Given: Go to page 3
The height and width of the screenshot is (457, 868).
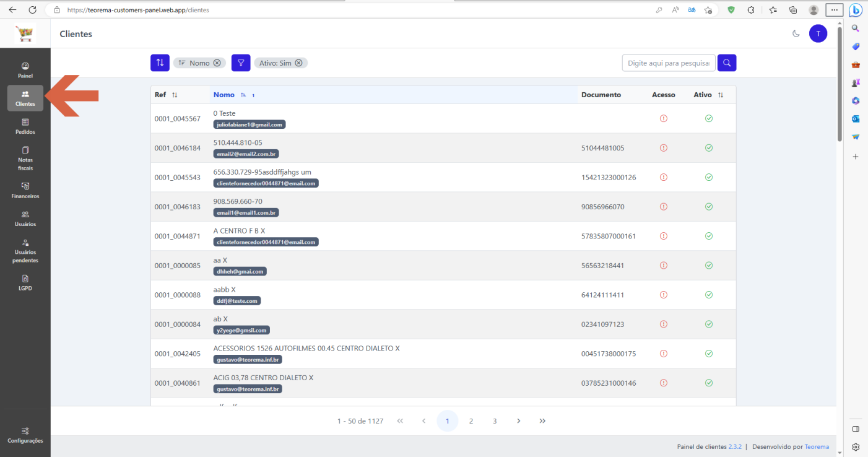Looking at the screenshot, I should coord(495,421).
